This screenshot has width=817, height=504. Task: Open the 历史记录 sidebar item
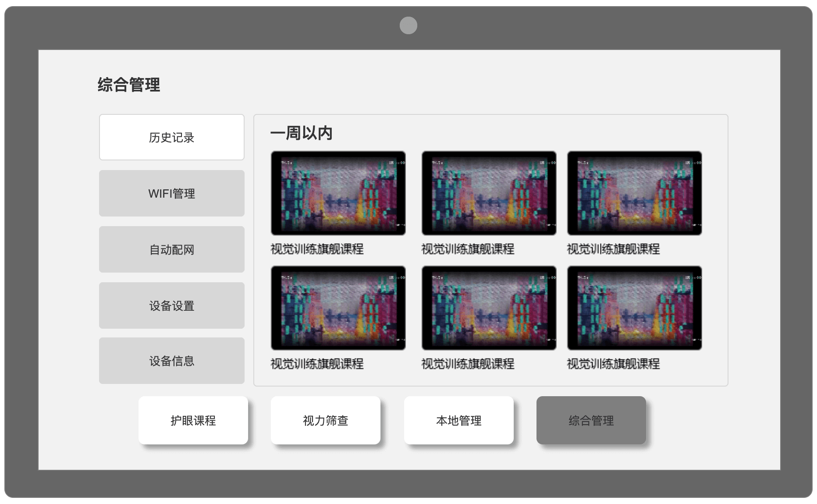pos(171,137)
